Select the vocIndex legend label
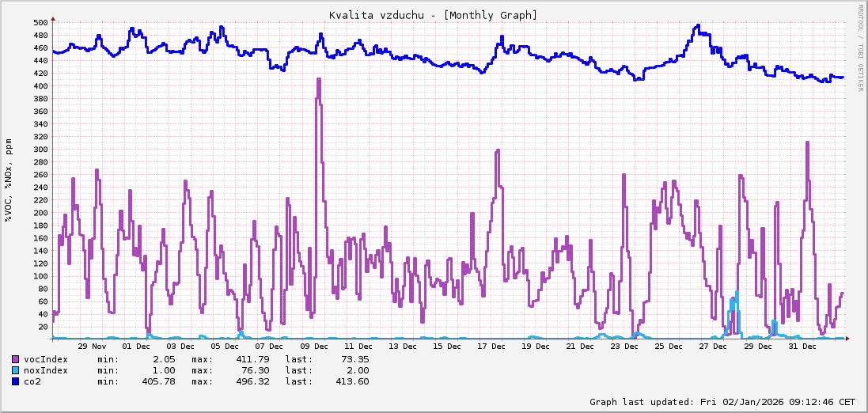Viewport: 868px width, 413px height. pos(45,359)
